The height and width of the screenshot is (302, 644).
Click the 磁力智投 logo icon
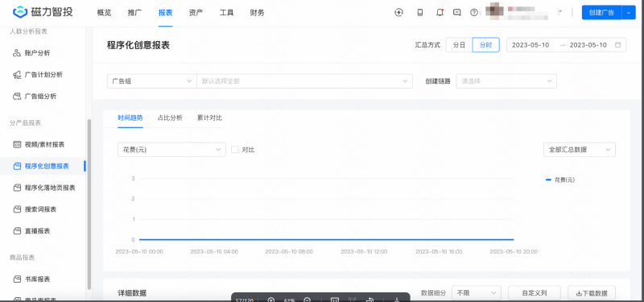19,12
